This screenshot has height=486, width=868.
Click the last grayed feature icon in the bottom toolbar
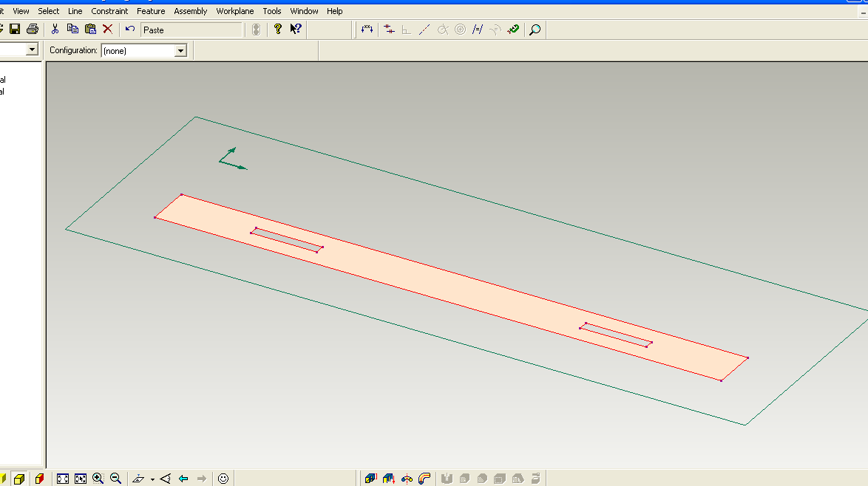tap(535, 479)
